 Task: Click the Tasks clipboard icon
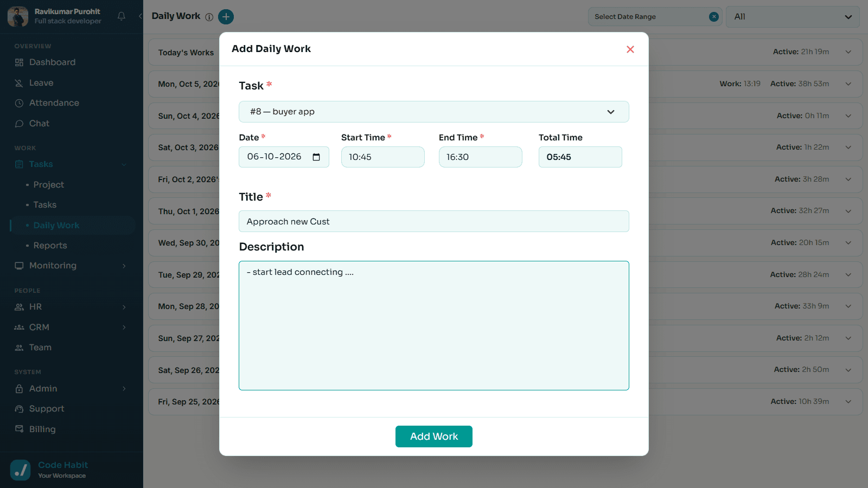pyautogui.click(x=19, y=164)
